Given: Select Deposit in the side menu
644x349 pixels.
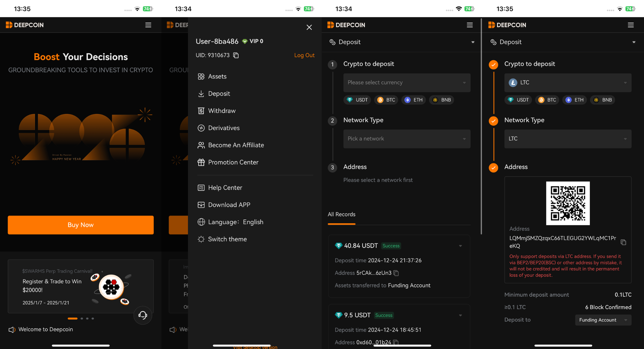Looking at the screenshot, I should click(x=214, y=94).
